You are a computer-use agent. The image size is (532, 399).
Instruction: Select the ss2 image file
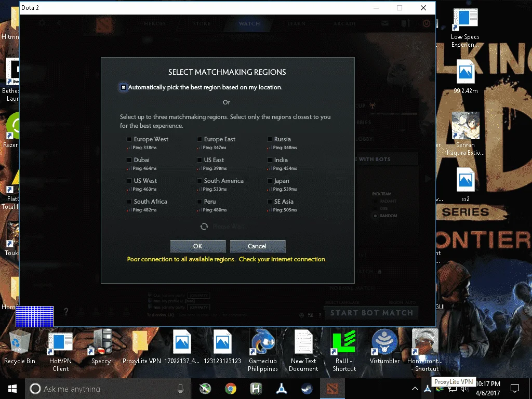465,185
